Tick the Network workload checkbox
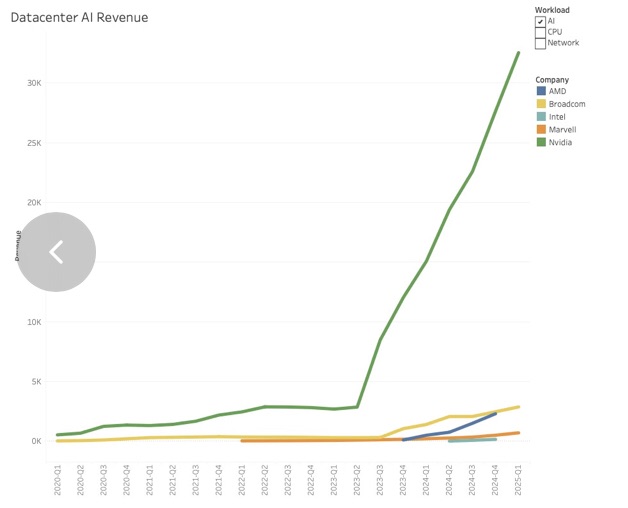The width and height of the screenshot is (628, 508). pos(541,43)
